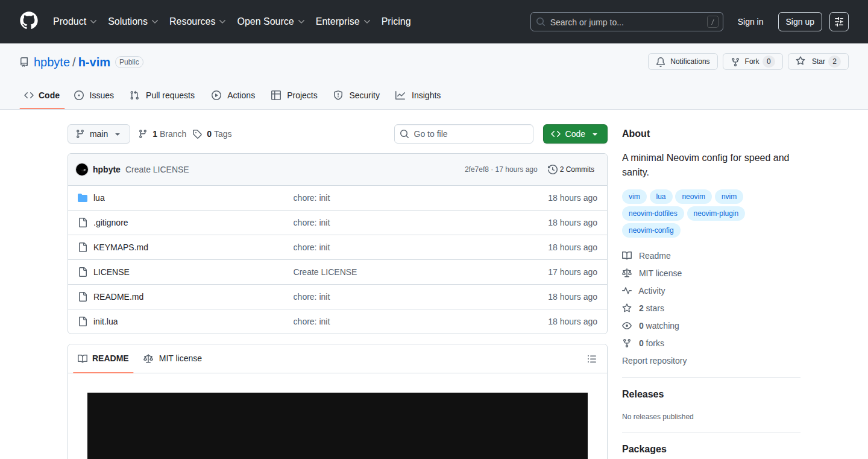Open the init.lua file

(105, 321)
